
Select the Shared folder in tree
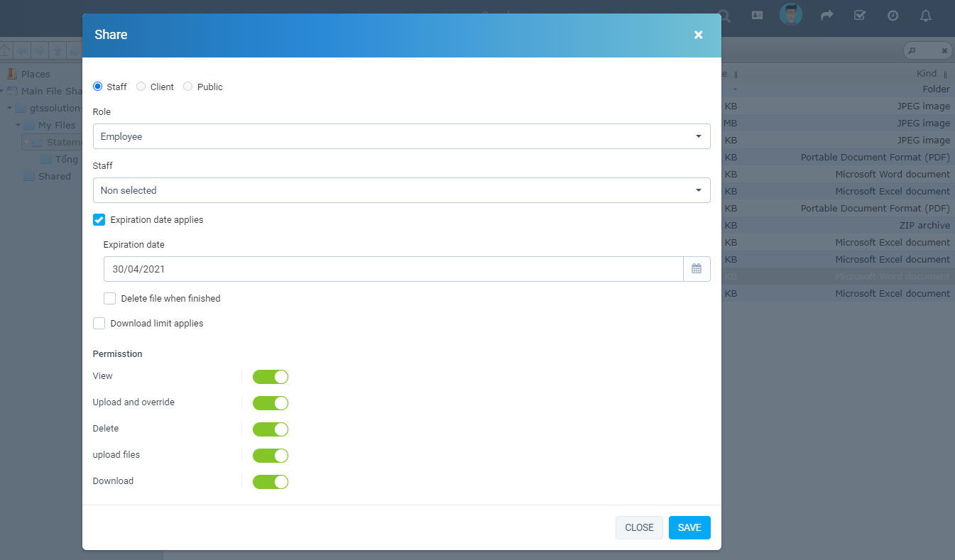click(x=55, y=176)
